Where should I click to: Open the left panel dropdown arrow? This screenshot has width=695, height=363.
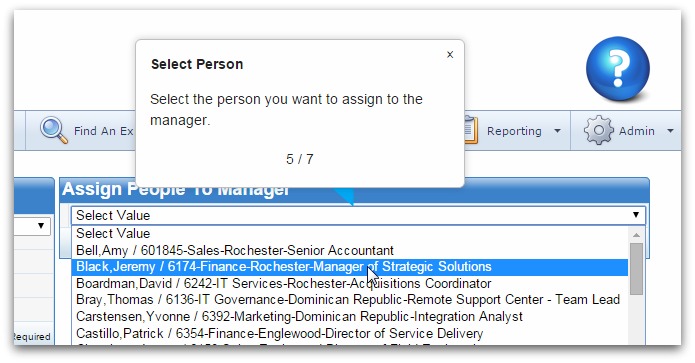pyautogui.click(x=41, y=226)
